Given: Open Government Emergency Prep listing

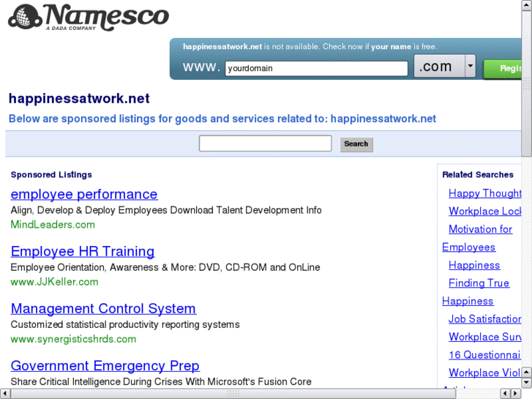Looking at the screenshot, I should click(x=105, y=366).
